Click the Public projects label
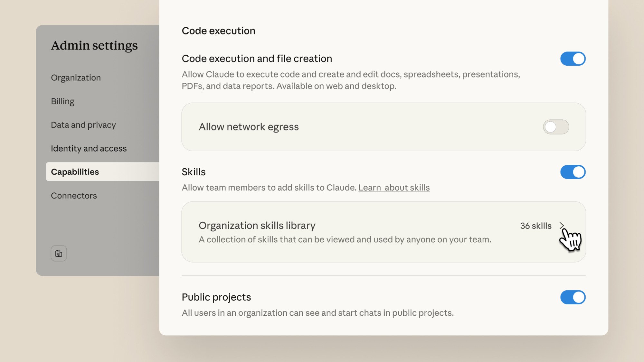644x362 pixels. pos(216,297)
